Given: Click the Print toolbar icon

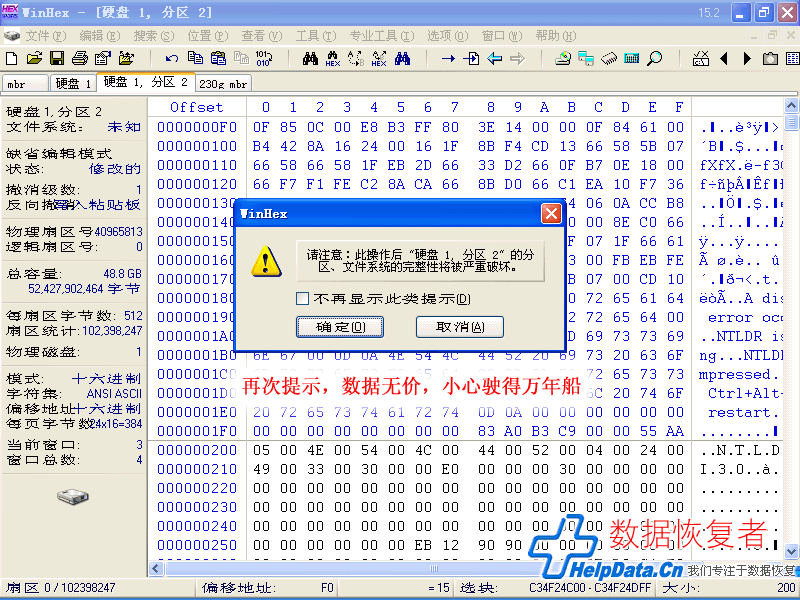Looking at the screenshot, I should point(80,58).
